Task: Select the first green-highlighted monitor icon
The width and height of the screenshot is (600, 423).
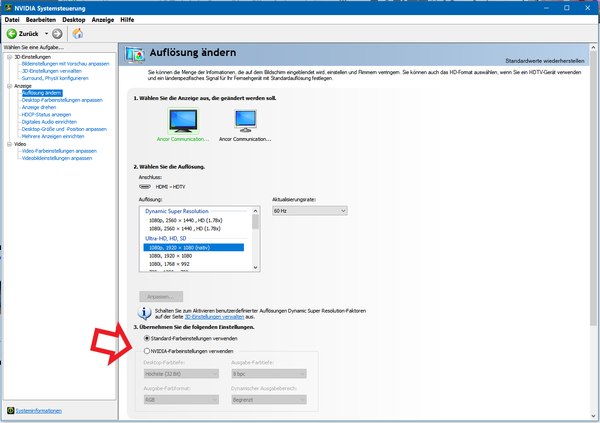Action: coord(183,120)
